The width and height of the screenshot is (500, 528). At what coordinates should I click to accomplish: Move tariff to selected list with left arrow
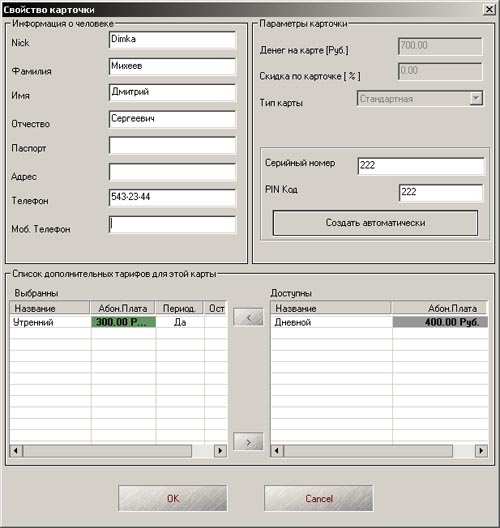point(248,317)
